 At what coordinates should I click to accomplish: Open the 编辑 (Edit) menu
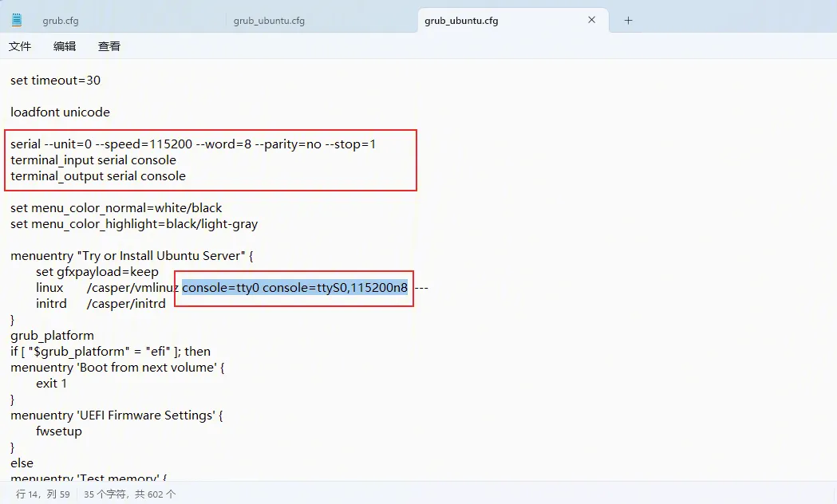point(65,46)
